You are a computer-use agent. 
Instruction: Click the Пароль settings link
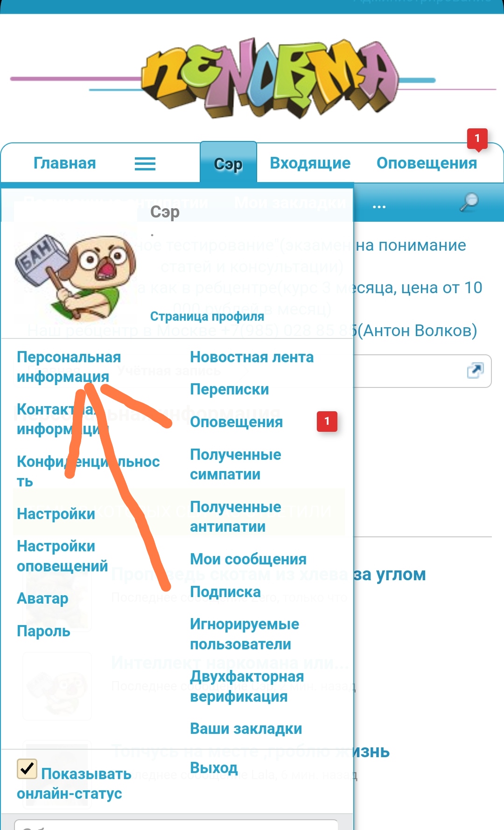pos(43,631)
